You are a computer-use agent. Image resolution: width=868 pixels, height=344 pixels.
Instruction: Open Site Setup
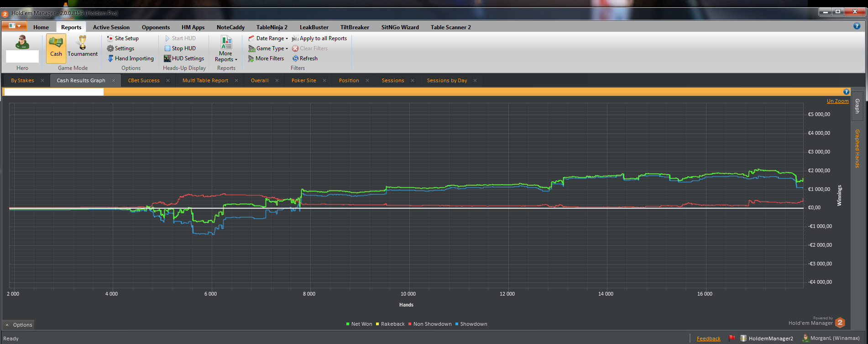(x=123, y=38)
